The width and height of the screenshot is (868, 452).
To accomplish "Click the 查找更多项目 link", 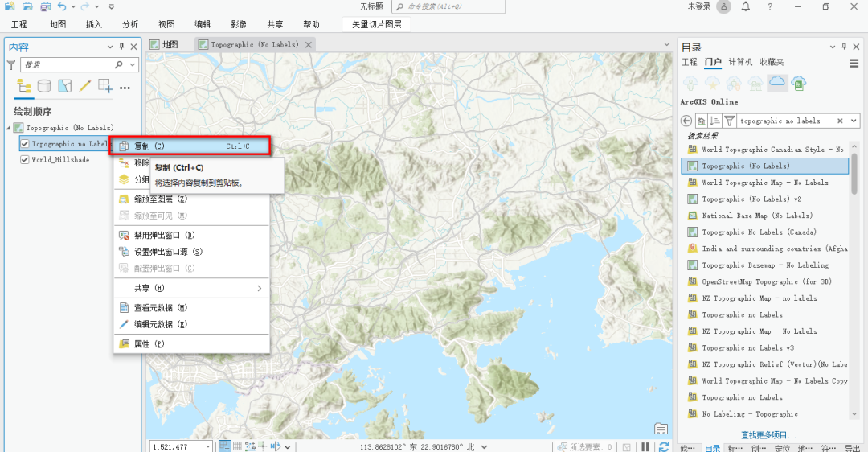I will (769, 435).
